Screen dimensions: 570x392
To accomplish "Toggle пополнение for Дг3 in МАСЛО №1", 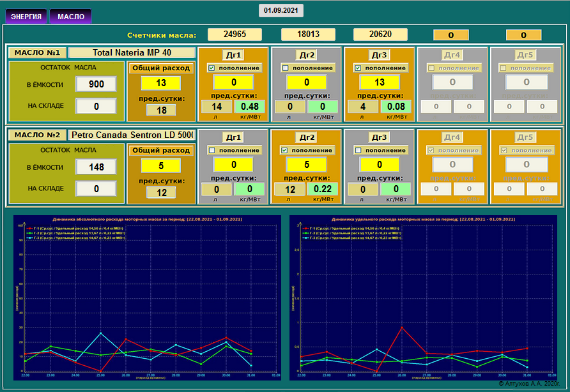I will (x=358, y=68).
